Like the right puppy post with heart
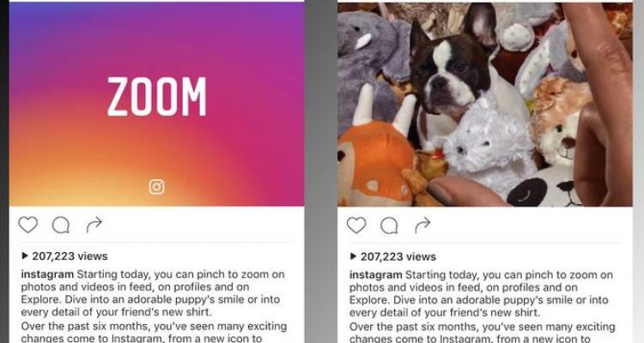The height and width of the screenshot is (343, 644). [356, 226]
